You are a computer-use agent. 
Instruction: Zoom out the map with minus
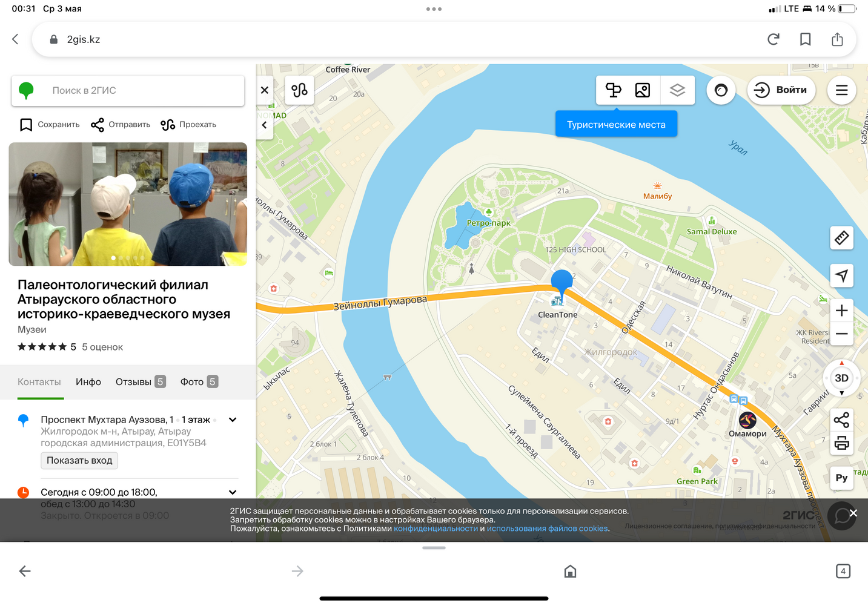[841, 334]
